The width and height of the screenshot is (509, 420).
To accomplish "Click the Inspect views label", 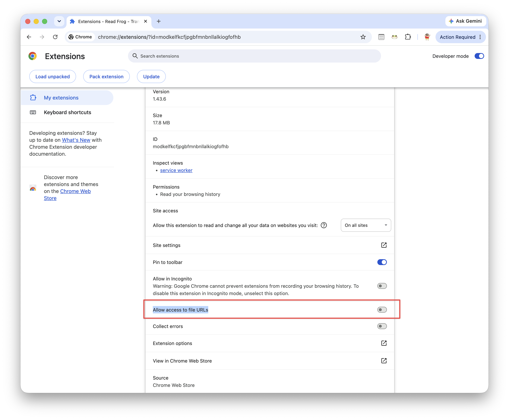I will (168, 163).
